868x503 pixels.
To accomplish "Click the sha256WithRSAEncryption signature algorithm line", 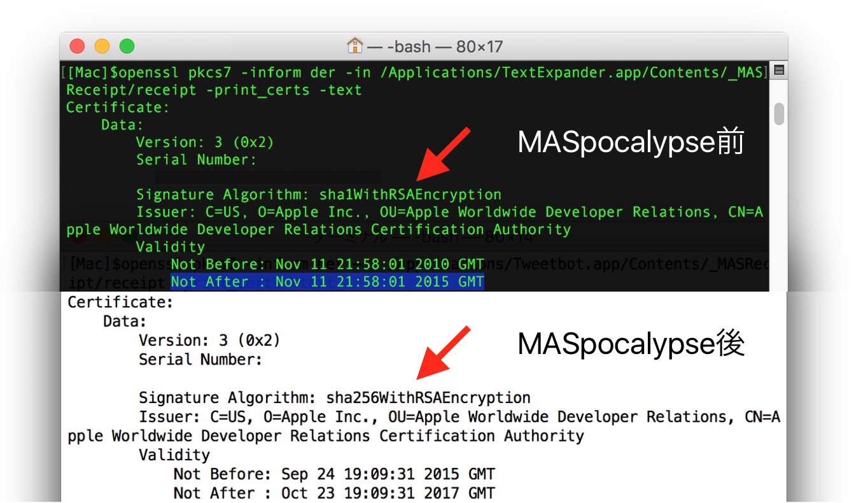I will pyautogui.click(x=335, y=398).
